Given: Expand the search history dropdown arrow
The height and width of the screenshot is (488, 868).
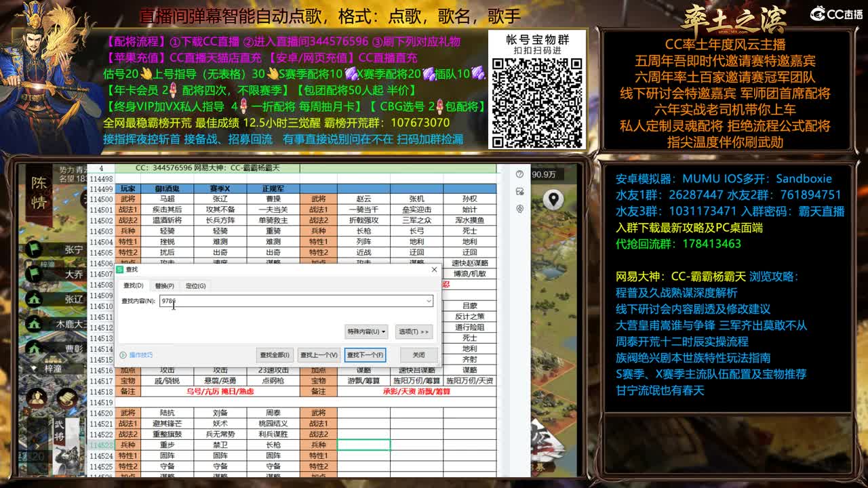Looking at the screenshot, I should (x=429, y=301).
